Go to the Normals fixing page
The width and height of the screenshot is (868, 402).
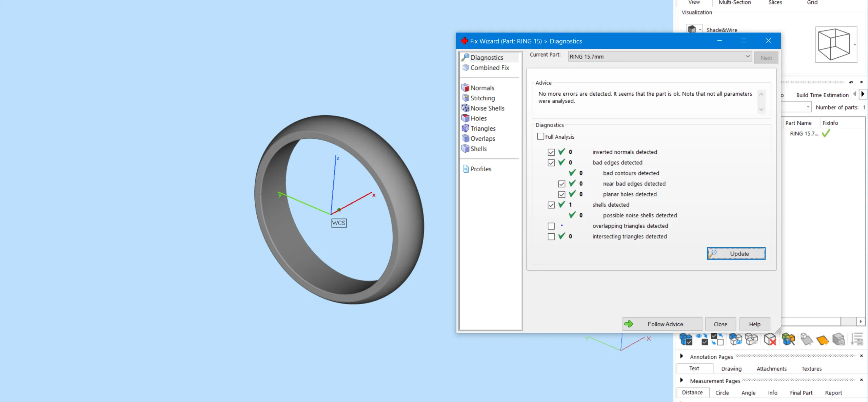point(482,88)
